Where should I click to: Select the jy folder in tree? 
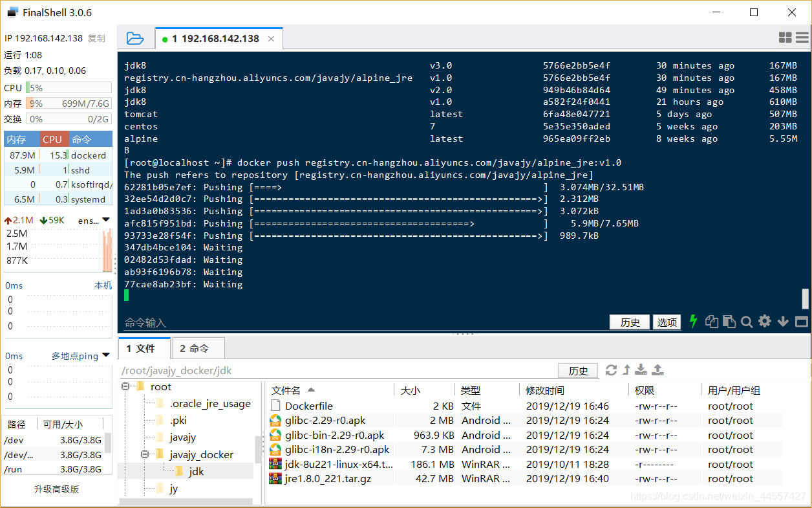pos(166,489)
